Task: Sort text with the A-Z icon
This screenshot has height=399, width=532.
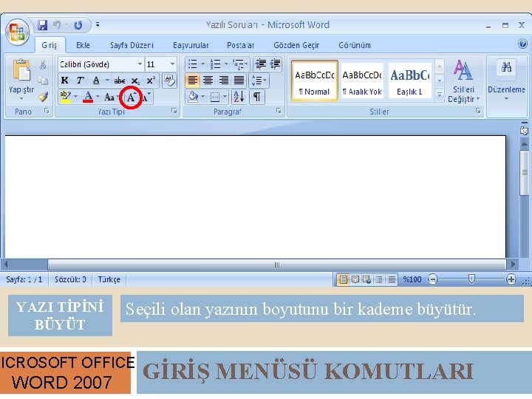Action: coord(239,97)
